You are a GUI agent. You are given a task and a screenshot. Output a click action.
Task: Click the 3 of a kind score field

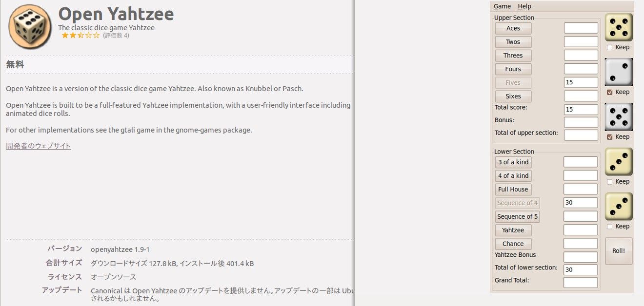(x=581, y=162)
